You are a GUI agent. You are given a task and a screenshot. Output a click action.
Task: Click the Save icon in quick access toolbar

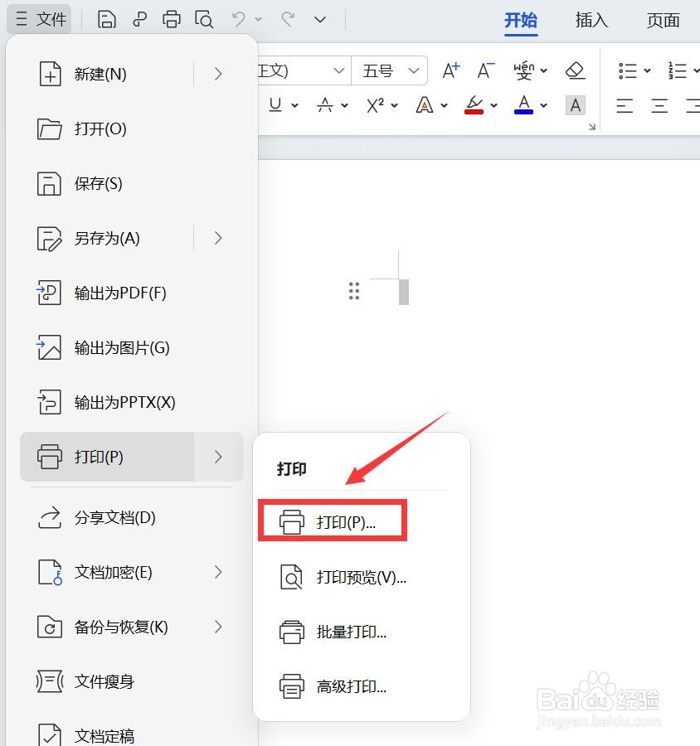(x=107, y=18)
